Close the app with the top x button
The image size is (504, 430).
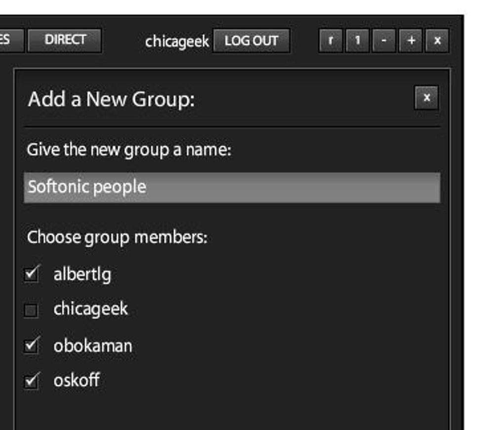click(437, 41)
